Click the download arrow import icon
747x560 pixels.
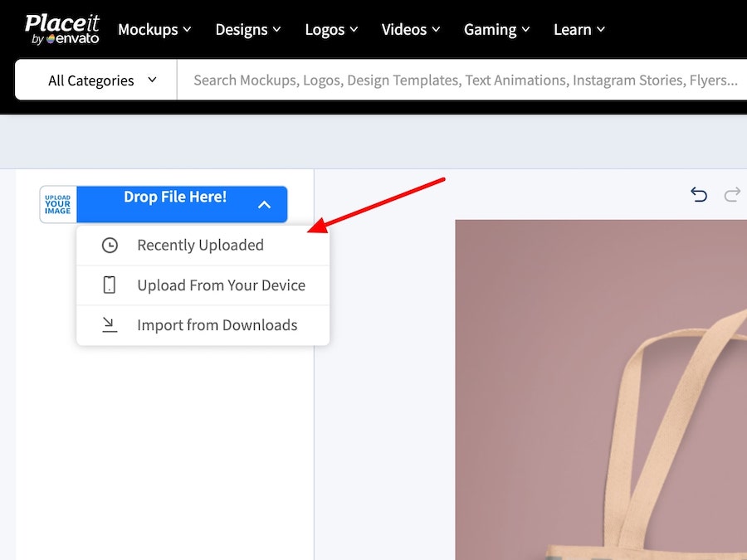pyautogui.click(x=110, y=325)
